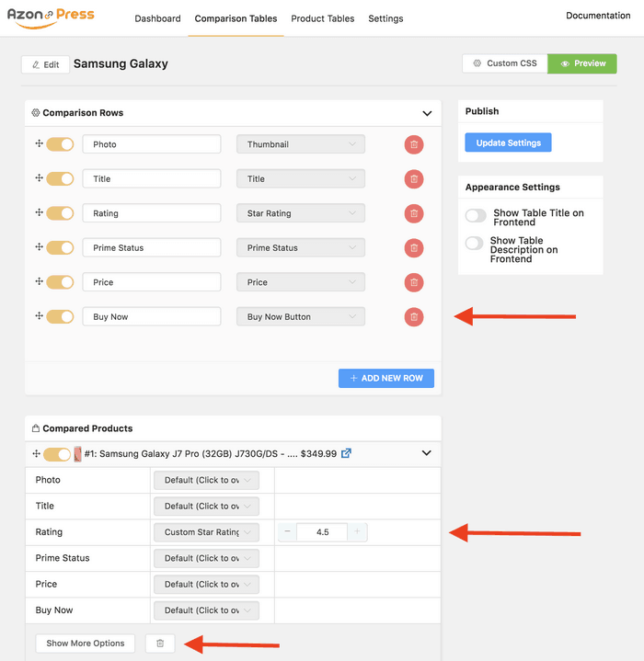
Task: Open the Buy Now Button type dropdown
Action: coord(301,316)
